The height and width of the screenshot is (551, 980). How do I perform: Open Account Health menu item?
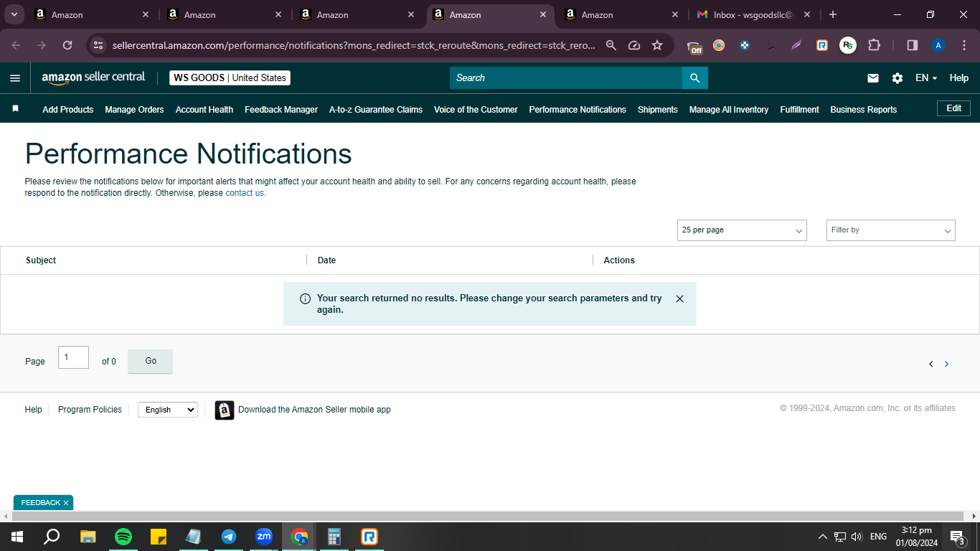[x=204, y=110]
